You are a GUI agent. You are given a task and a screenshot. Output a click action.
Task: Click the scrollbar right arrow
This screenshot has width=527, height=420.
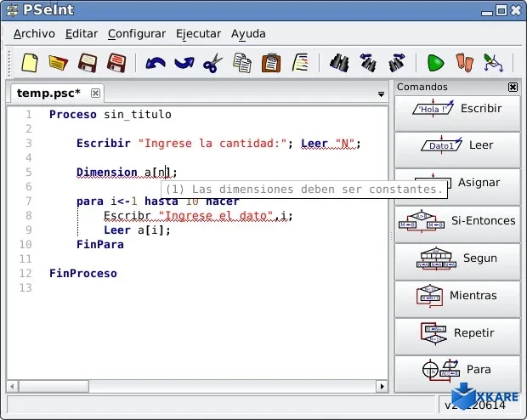point(382,386)
